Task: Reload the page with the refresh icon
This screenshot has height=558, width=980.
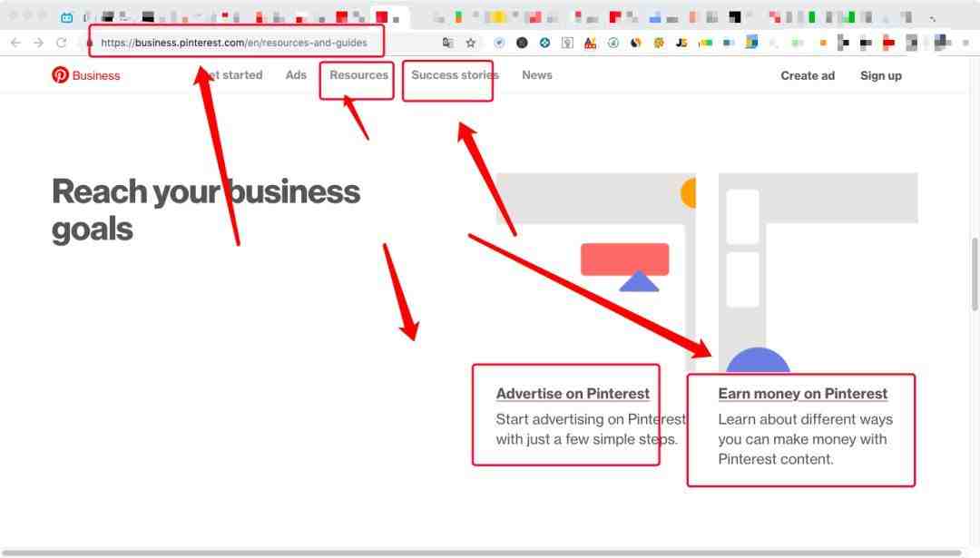Action: [62, 43]
